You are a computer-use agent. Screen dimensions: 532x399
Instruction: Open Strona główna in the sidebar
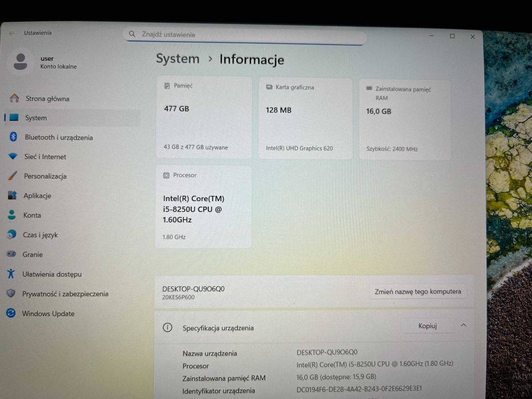[72, 99]
